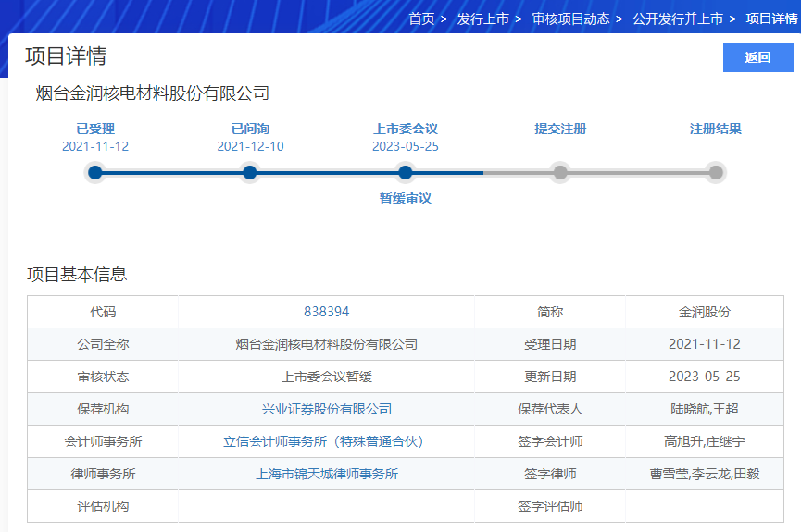The image size is (801, 532).
Task: Click the 返回 button
Action: 757,57
